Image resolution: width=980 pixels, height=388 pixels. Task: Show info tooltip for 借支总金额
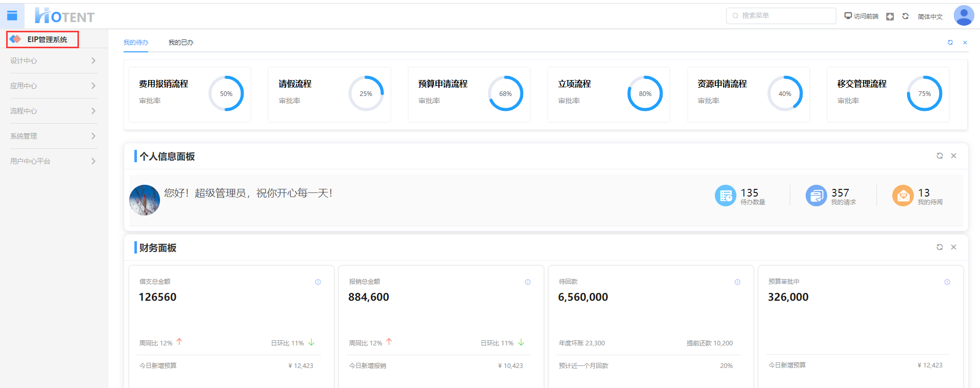[x=318, y=282]
